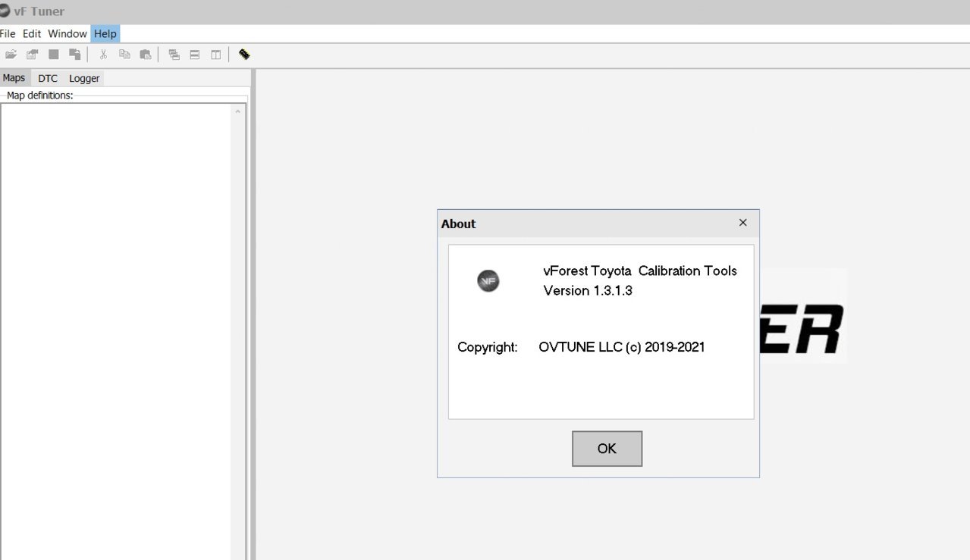
Task: Click the black ECU chip icon
Action: (244, 55)
